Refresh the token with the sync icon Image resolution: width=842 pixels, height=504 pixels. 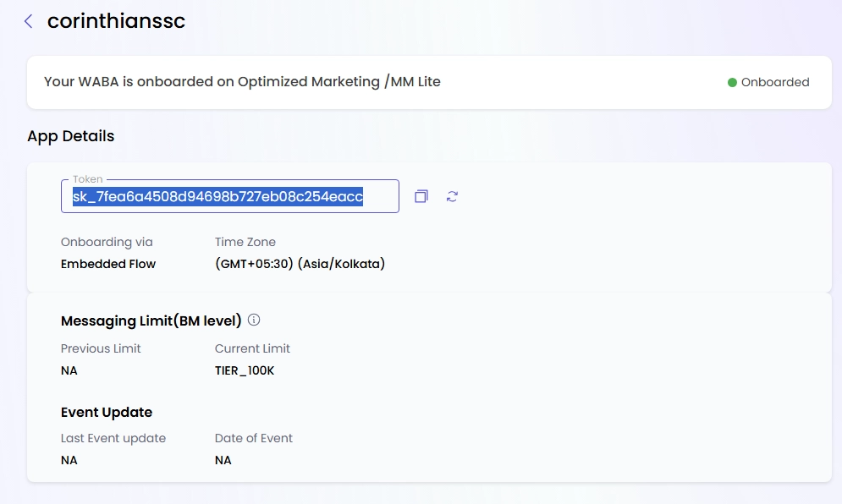pos(452,195)
